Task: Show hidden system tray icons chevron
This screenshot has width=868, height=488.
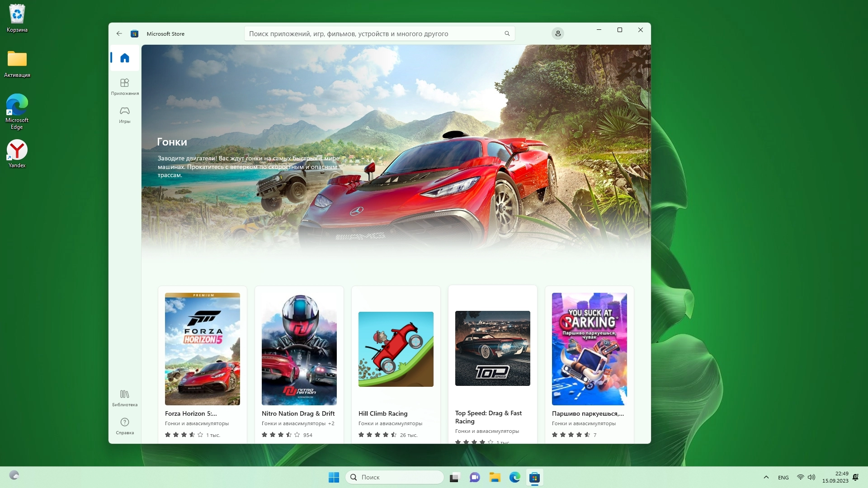Action: (766, 477)
